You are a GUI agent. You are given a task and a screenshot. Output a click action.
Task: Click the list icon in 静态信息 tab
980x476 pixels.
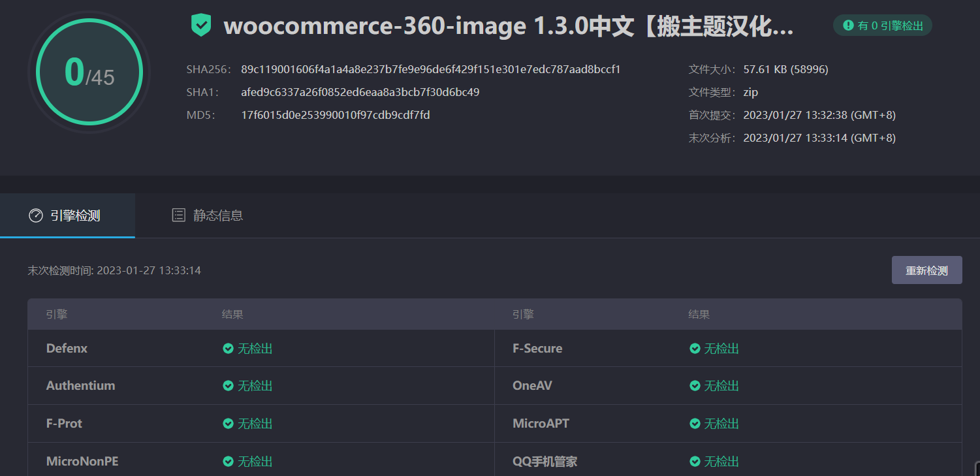(x=178, y=215)
